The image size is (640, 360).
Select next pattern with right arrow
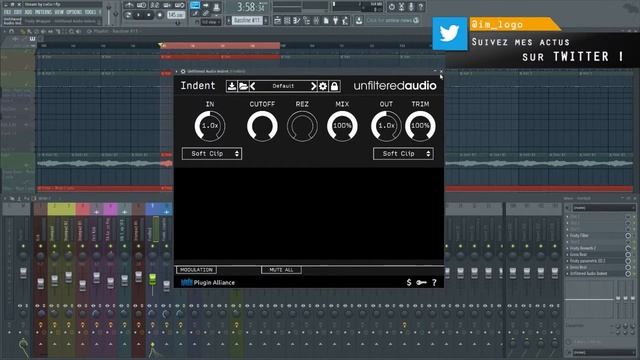[266, 20]
